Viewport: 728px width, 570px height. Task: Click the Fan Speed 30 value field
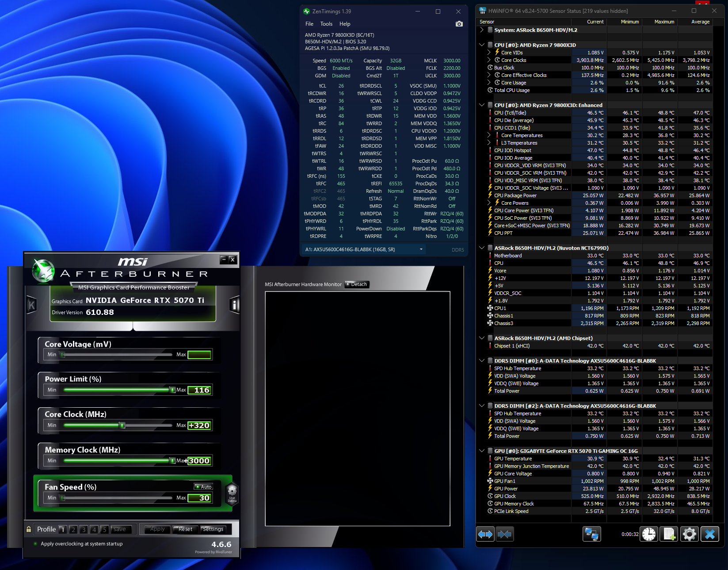tap(200, 498)
